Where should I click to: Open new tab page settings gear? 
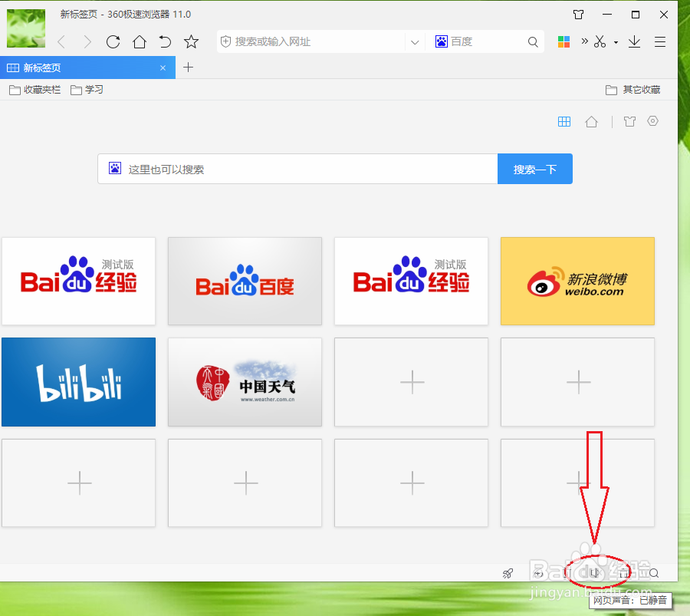click(x=652, y=120)
